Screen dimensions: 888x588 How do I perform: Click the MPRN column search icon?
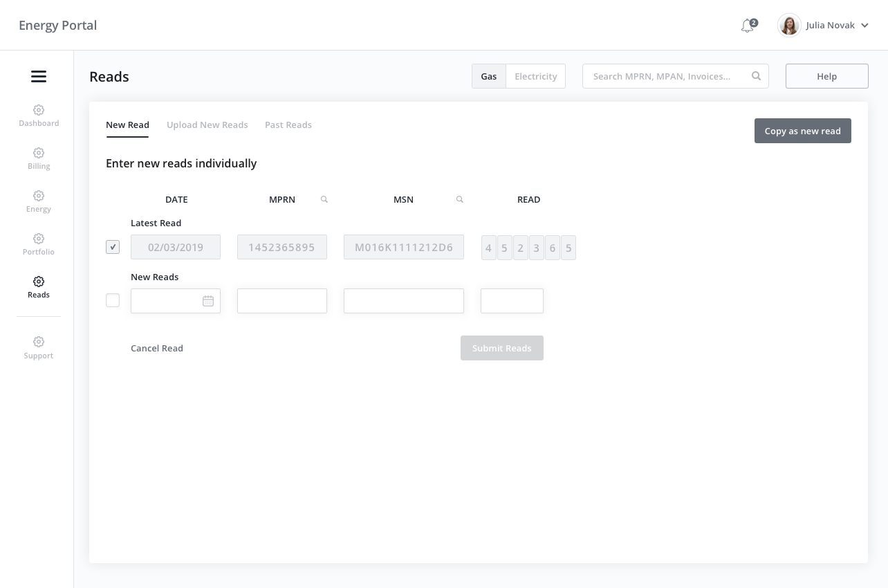point(324,199)
